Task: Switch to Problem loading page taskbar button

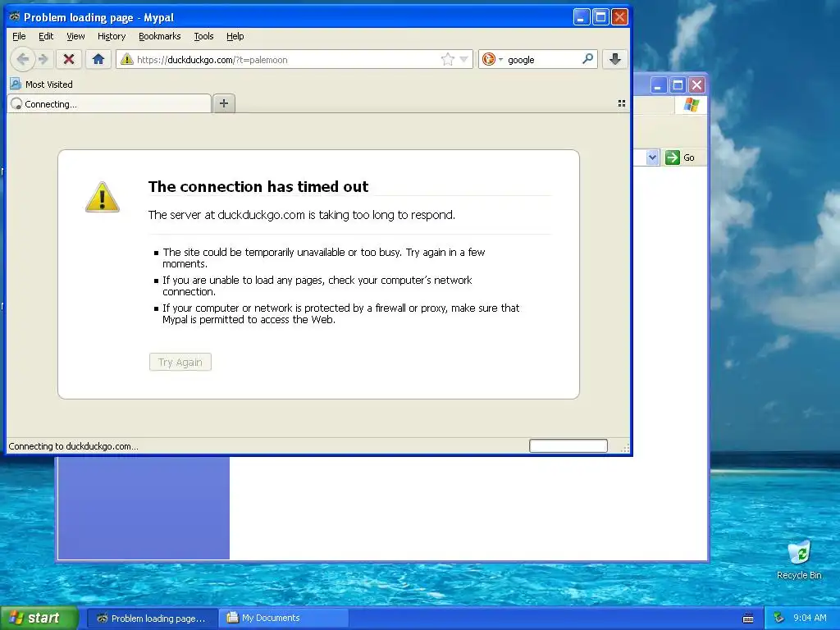Action: 152,619
